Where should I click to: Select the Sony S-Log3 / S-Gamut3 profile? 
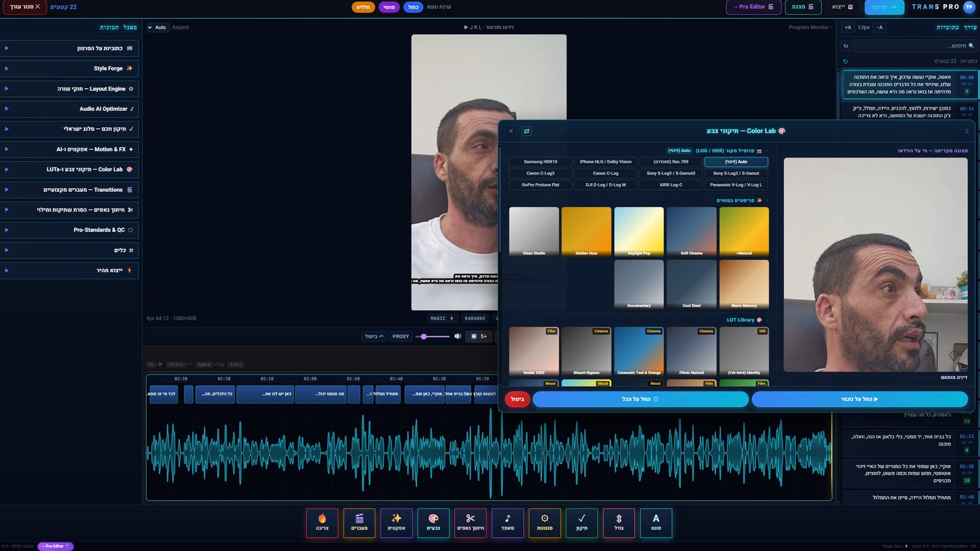pyautogui.click(x=671, y=173)
